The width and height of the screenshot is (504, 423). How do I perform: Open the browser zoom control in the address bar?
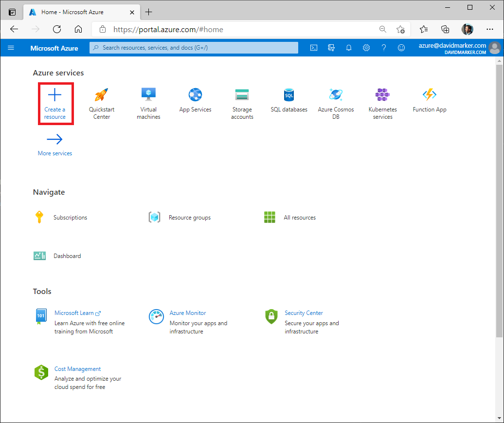[x=382, y=29]
